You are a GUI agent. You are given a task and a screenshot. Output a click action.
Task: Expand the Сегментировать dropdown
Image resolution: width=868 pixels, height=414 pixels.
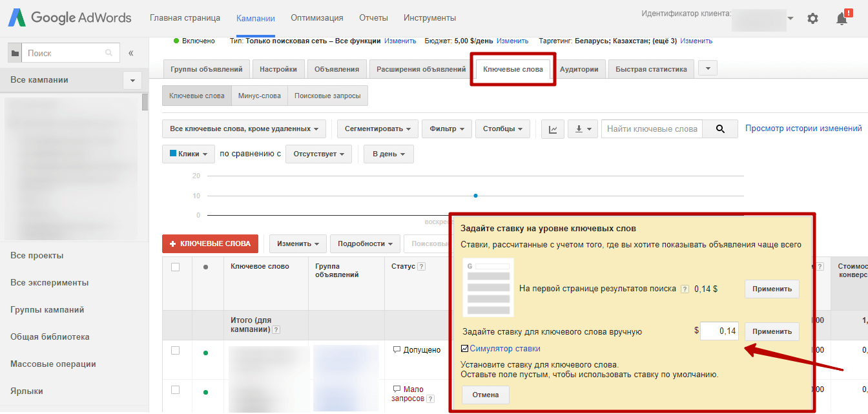click(x=377, y=129)
